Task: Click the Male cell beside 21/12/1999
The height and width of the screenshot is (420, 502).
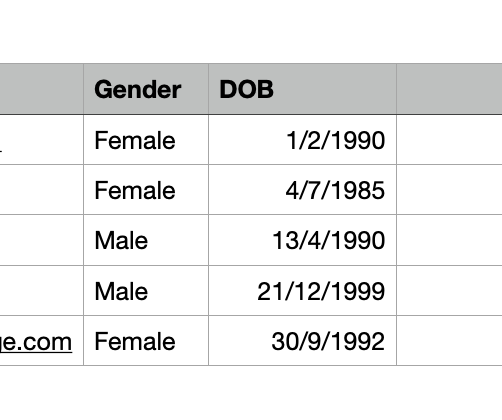Action: click(x=146, y=291)
